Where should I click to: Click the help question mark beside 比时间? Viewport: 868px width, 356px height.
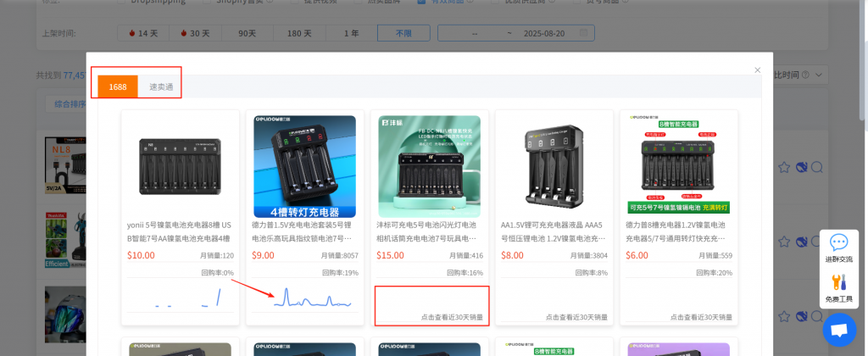coord(805,75)
